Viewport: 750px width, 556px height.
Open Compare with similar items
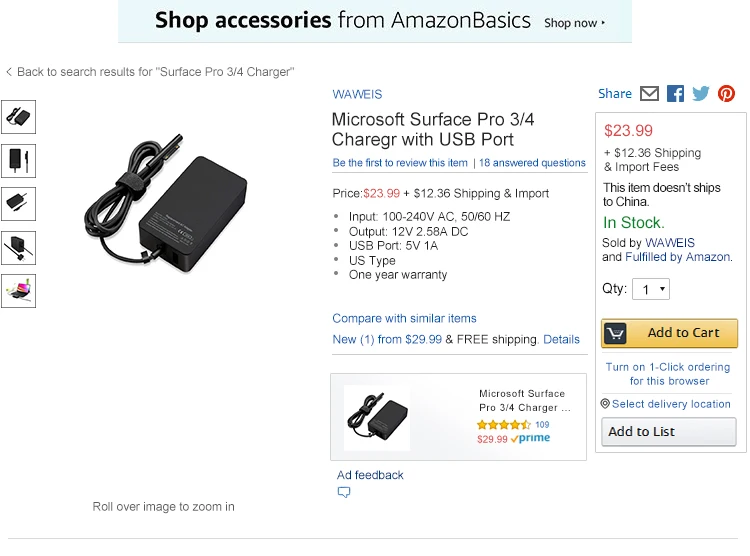coord(404,318)
